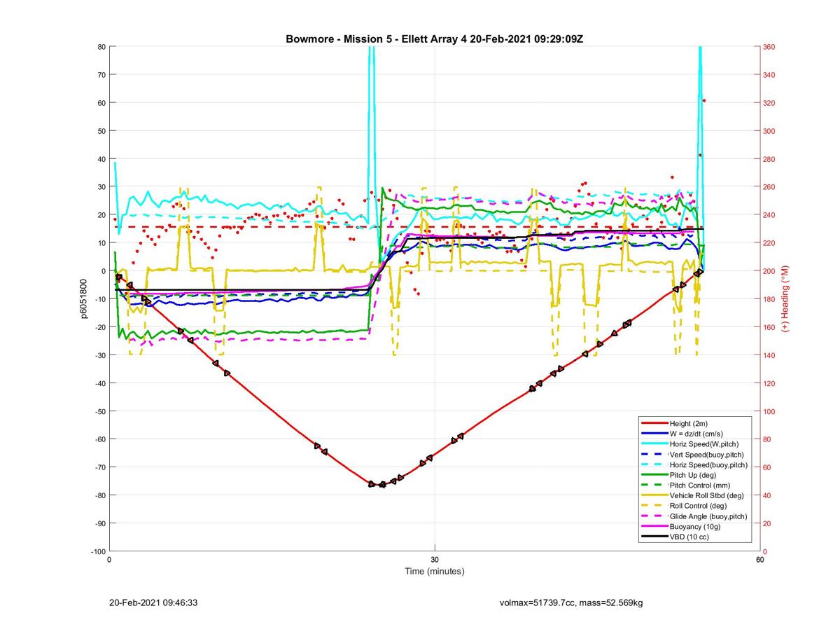Pick the dashed green sample for Pitch Control
The height and width of the screenshot is (620, 840).
(654, 485)
